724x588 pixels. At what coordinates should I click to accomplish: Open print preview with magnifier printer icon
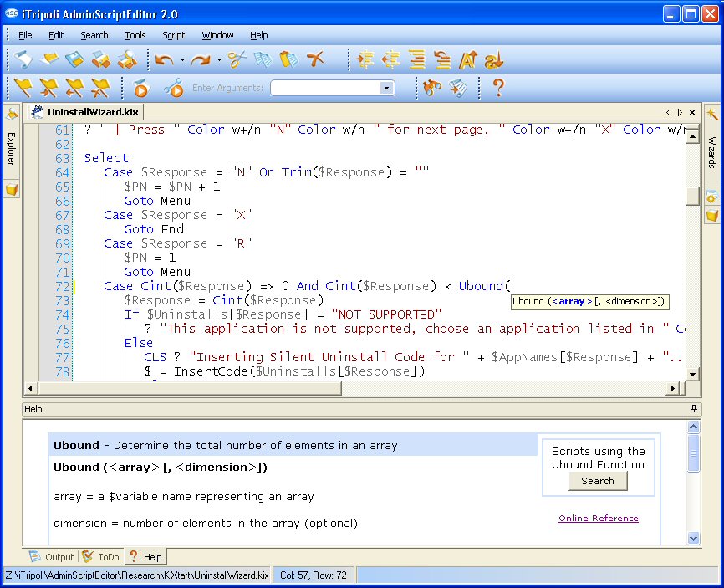click(x=127, y=59)
